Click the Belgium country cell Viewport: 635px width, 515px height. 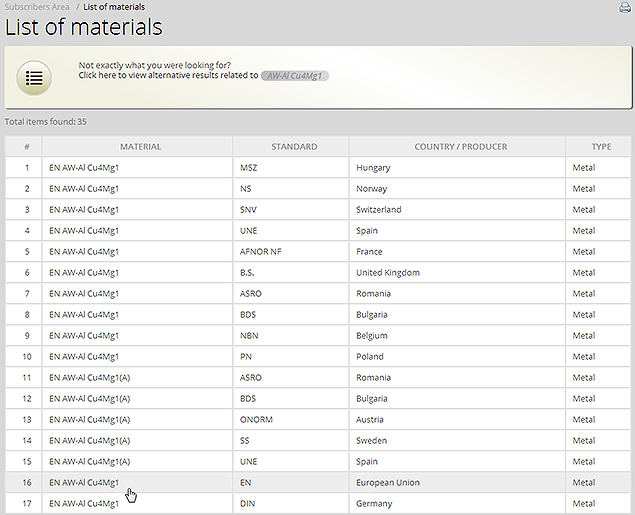457,336
